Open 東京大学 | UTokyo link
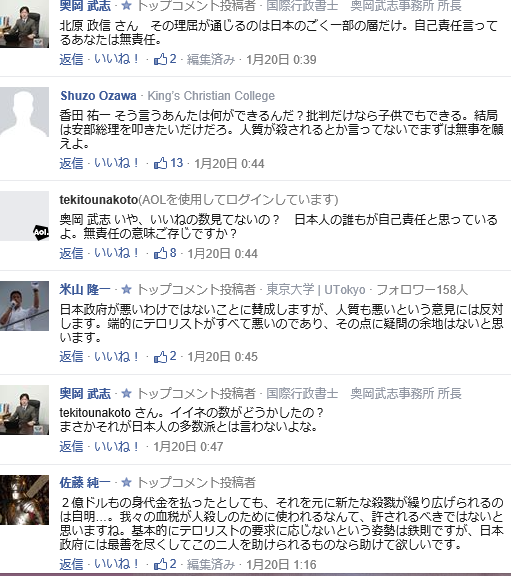The image size is (511, 576). [x=316, y=289]
